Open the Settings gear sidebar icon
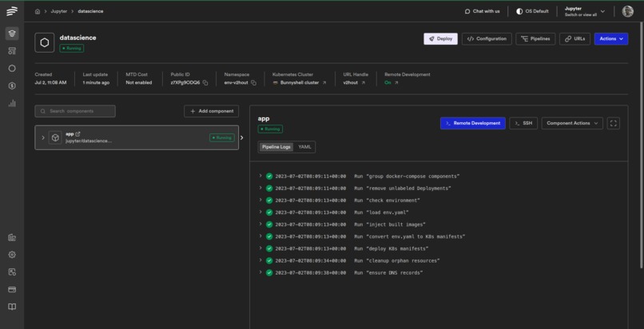The width and height of the screenshot is (644, 329). click(x=12, y=255)
